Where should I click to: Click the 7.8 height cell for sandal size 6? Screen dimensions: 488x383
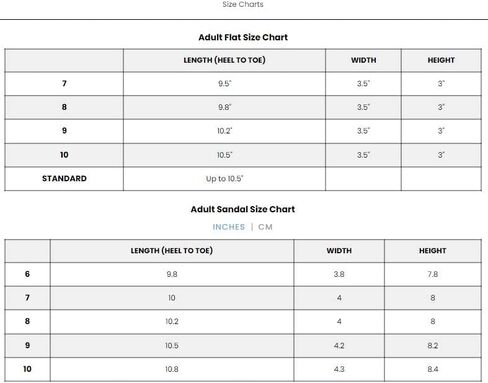click(x=433, y=274)
